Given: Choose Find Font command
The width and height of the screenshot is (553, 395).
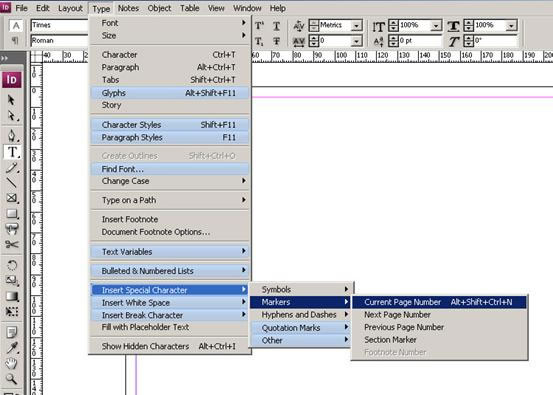Looking at the screenshot, I should click(x=170, y=169).
